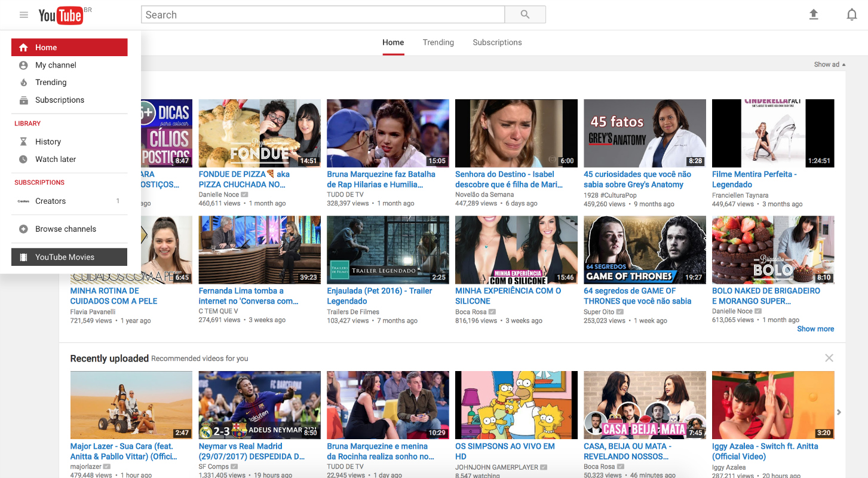Play the Neymar Adeus thumbnail
Screen dimensions: 868x478
[259, 405]
